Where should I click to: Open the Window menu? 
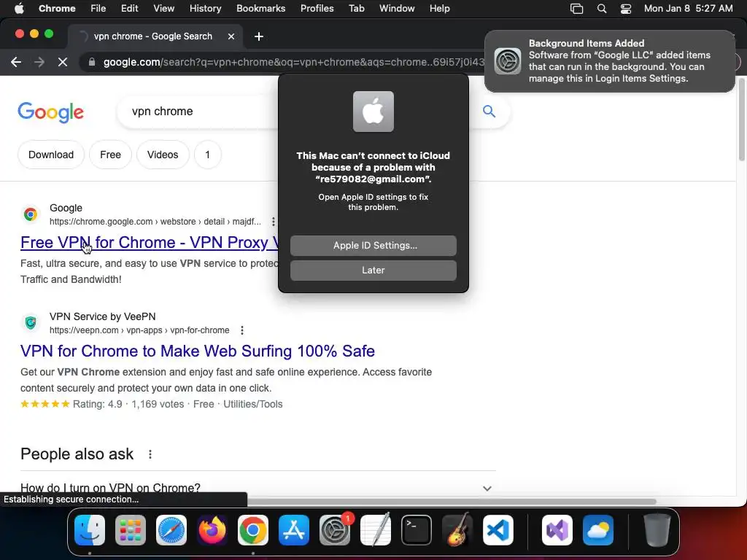pos(397,8)
